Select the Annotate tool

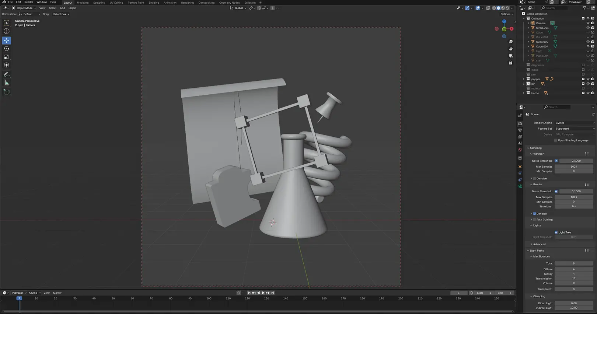(7, 74)
